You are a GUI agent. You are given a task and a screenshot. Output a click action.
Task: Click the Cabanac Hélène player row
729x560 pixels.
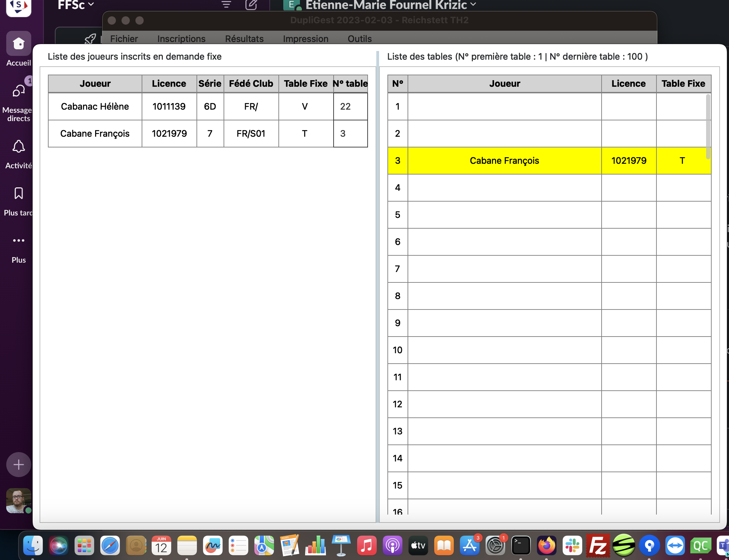coord(95,107)
